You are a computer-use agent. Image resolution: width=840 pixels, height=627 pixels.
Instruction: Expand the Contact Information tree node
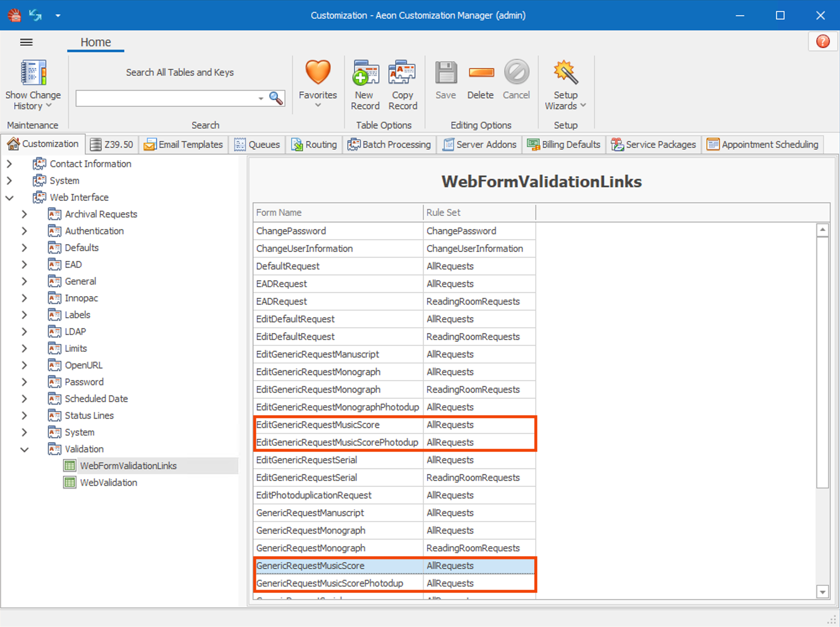click(x=10, y=164)
